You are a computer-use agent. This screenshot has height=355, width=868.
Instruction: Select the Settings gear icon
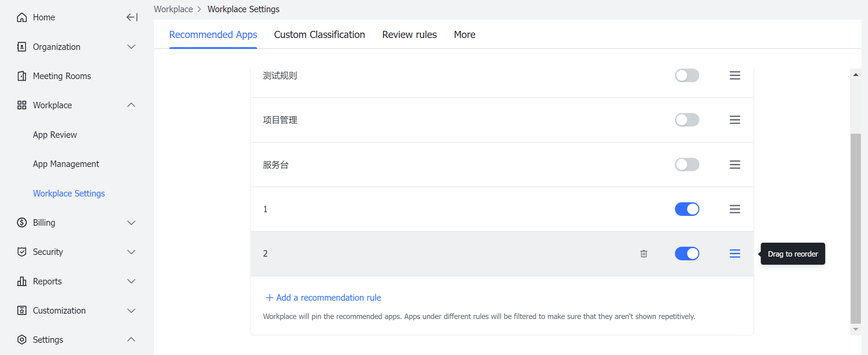(22, 339)
